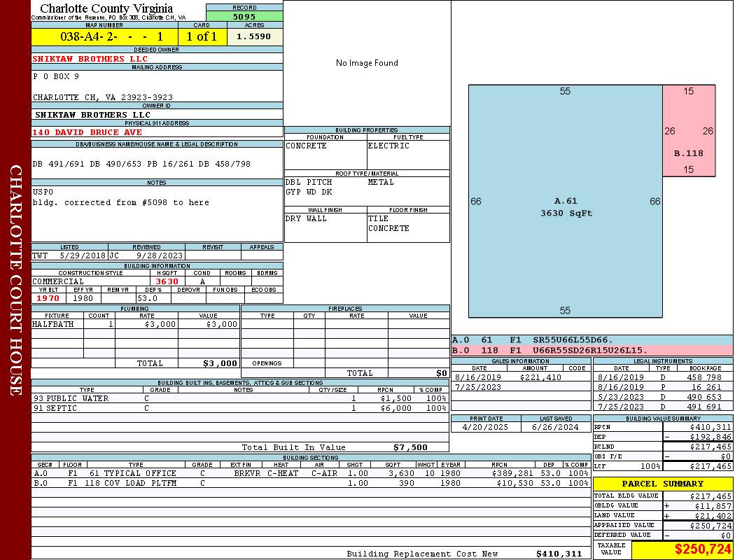Image resolution: width=735 pixels, height=560 pixels.
Task: Click the 'No Image Found' photo placeholder
Action: point(367,63)
